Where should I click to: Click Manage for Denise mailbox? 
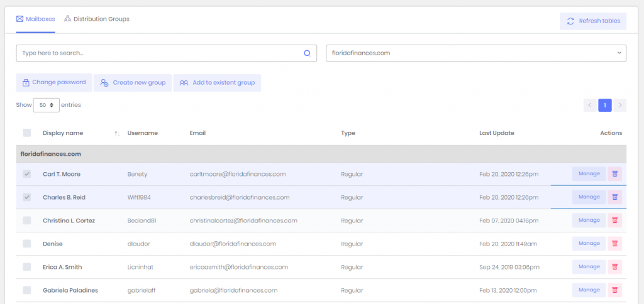click(589, 244)
